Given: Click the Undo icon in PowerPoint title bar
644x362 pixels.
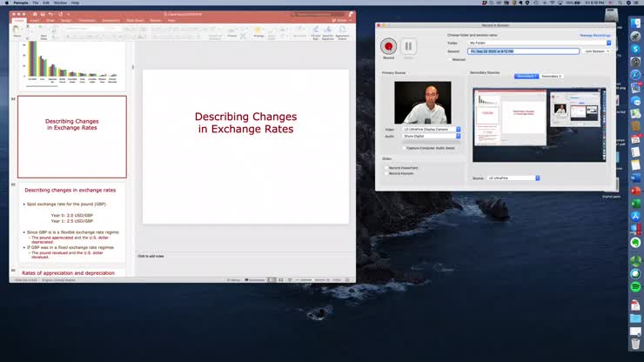Looking at the screenshot, I should point(50,14).
